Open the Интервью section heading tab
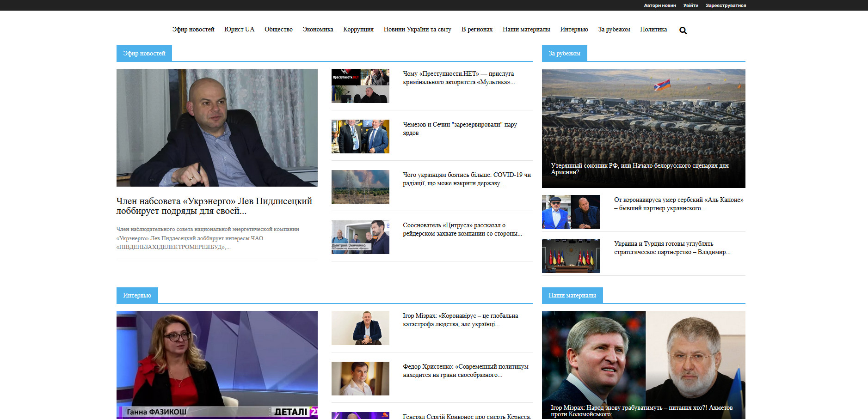The width and height of the screenshot is (868, 419). (137, 296)
